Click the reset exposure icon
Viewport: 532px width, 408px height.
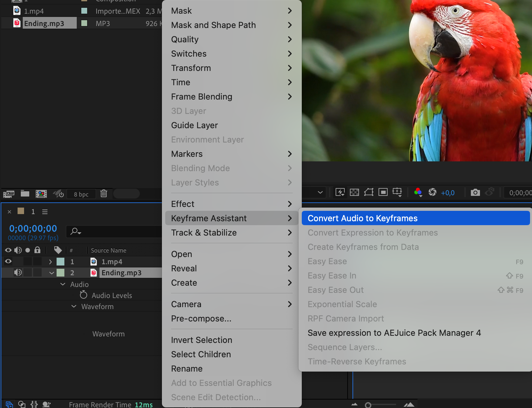point(432,192)
